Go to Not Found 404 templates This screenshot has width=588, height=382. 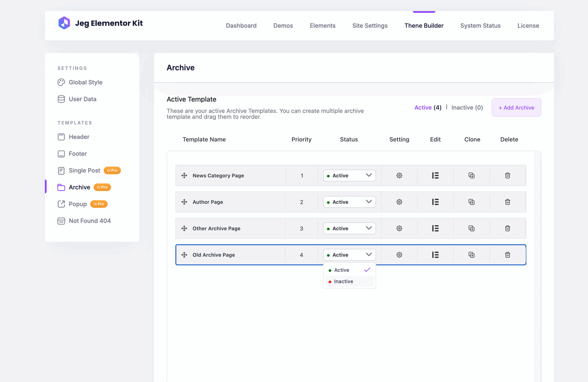[89, 221]
